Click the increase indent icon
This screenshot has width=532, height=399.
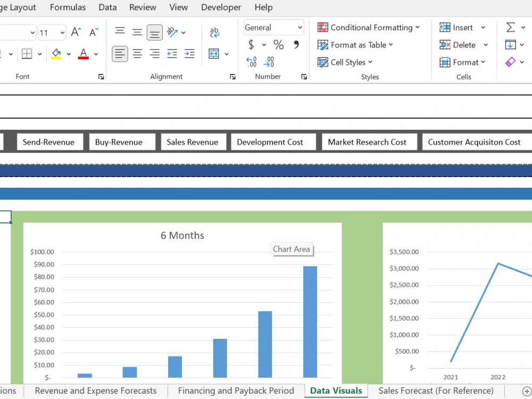(189, 54)
